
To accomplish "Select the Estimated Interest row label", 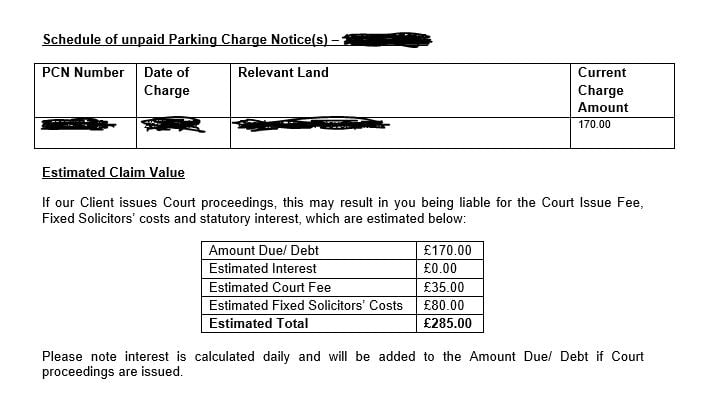I will [262, 269].
